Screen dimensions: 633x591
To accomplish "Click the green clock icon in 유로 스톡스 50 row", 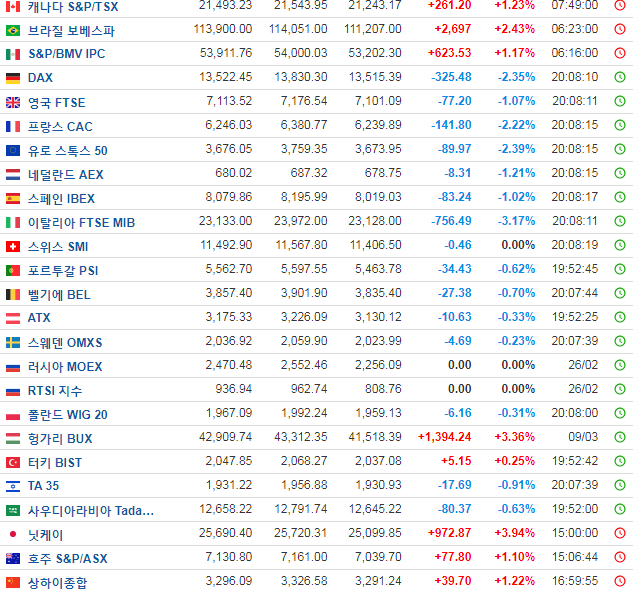I will [620, 149].
